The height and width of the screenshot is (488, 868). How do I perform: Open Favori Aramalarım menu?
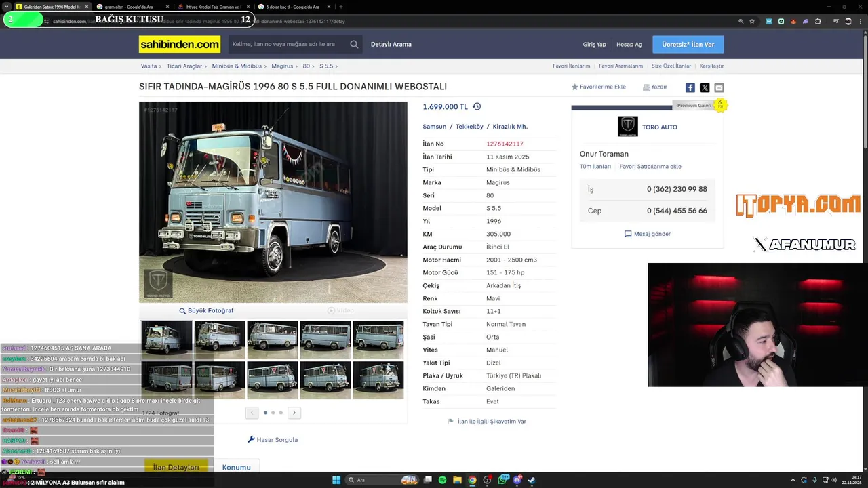pos(620,66)
